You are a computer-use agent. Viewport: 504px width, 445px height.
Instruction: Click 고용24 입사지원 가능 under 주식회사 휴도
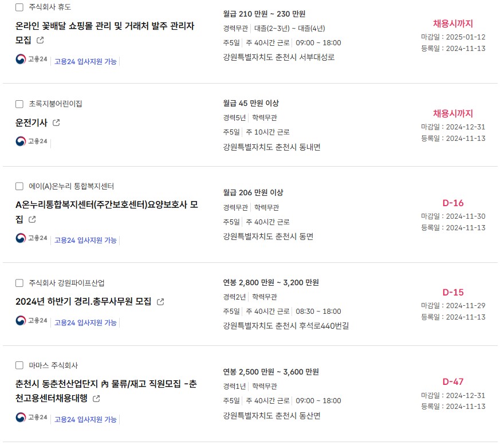pyautogui.click(x=85, y=61)
